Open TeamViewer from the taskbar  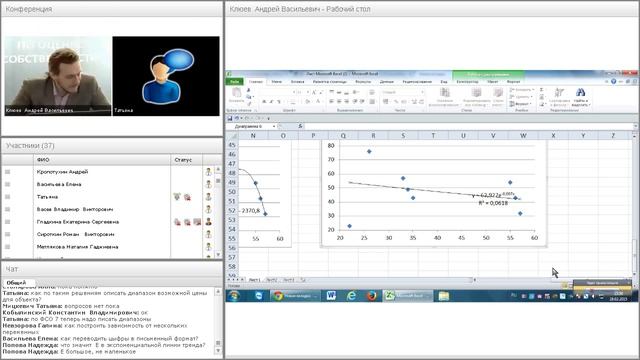(259, 296)
